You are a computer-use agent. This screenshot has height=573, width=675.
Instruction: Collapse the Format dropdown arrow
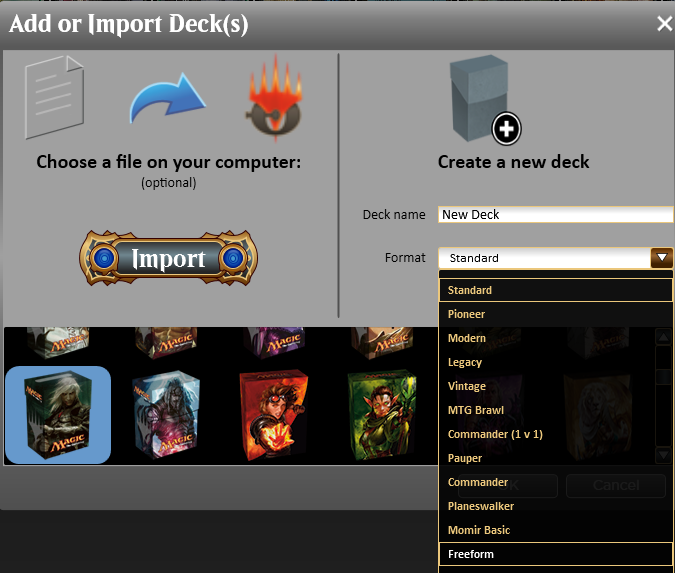[662, 258]
